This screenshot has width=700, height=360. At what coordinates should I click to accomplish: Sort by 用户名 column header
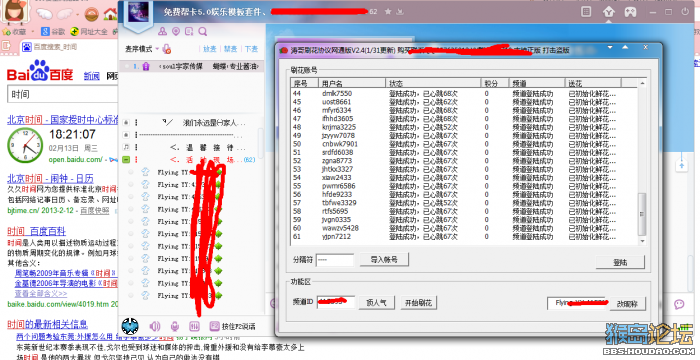pyautogui.click(x=352, y=83)
